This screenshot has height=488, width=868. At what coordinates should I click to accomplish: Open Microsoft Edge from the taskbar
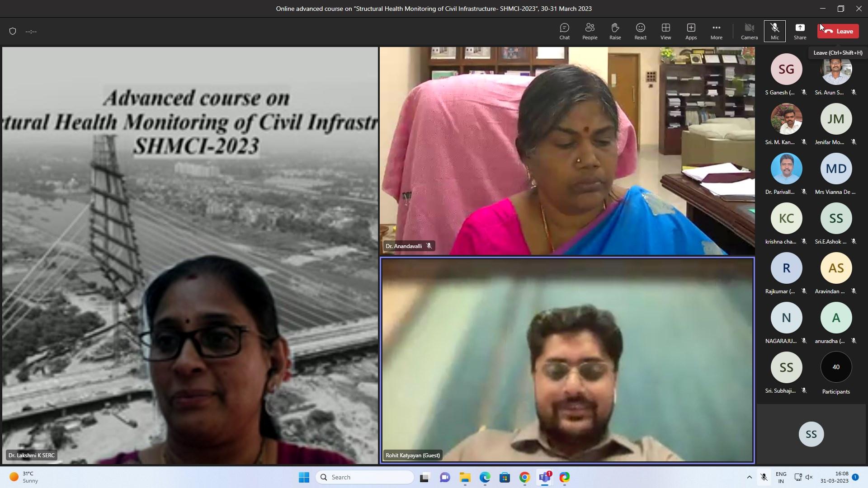pos(485,477)
